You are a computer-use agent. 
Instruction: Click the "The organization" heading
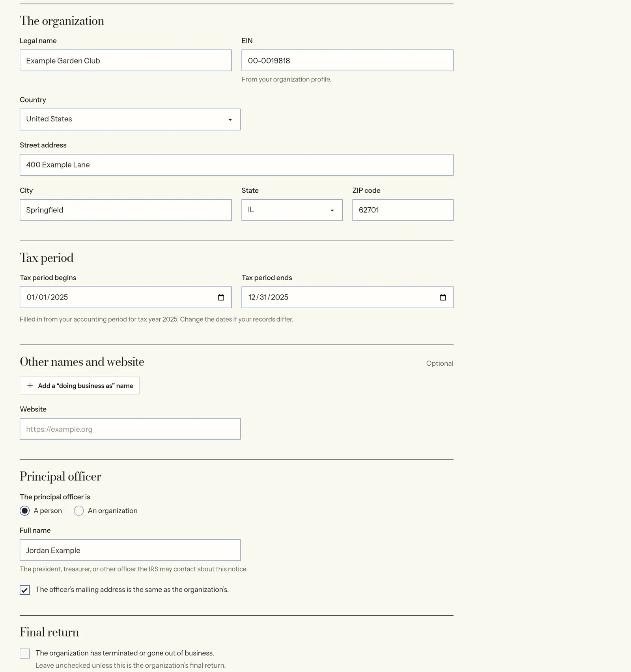pyautogui.click(x=62, y=21)
